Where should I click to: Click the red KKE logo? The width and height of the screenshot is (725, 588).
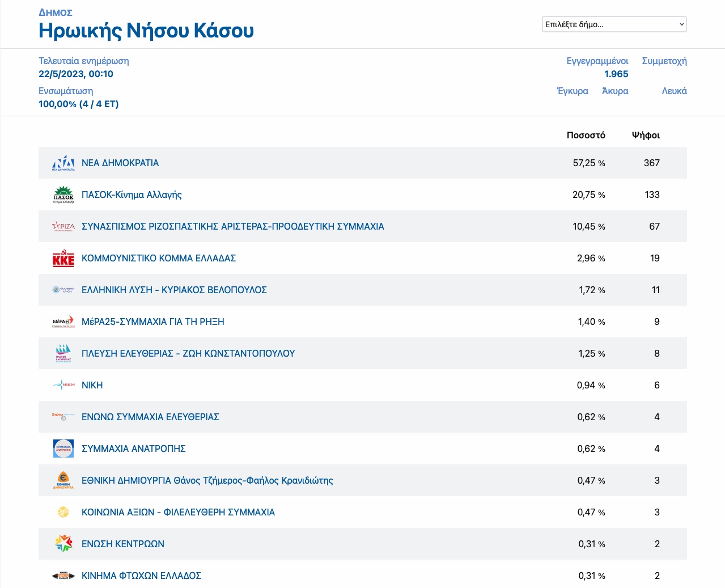point(63,258)
